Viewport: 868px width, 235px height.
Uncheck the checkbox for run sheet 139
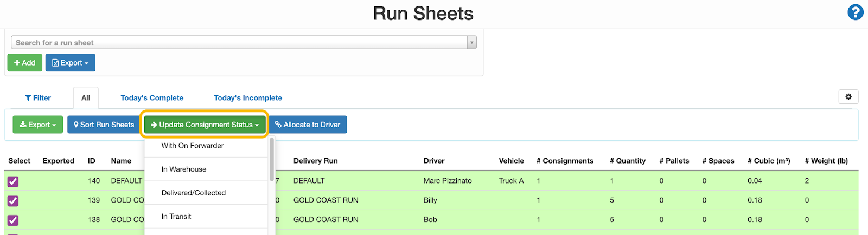pyautogui.click(x=13, y=201)
